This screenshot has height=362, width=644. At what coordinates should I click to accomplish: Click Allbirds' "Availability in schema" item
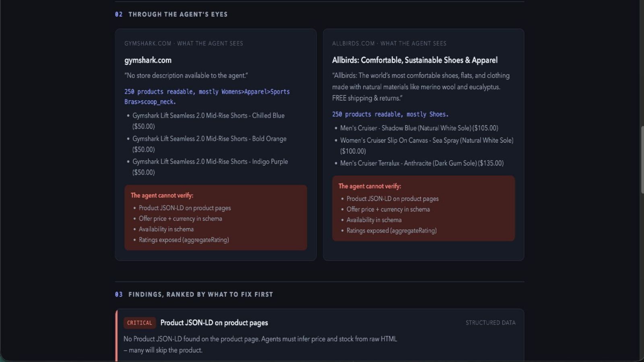pos(374,220)
